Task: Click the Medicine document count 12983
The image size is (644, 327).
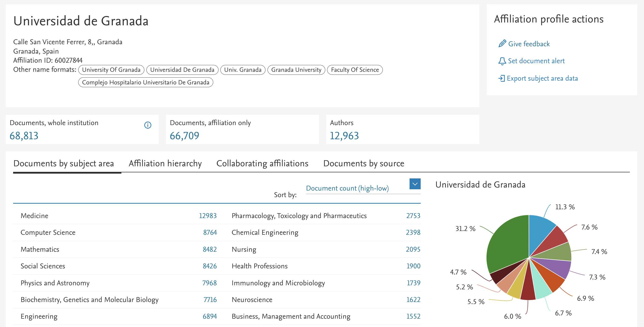Action: point(208,216)
